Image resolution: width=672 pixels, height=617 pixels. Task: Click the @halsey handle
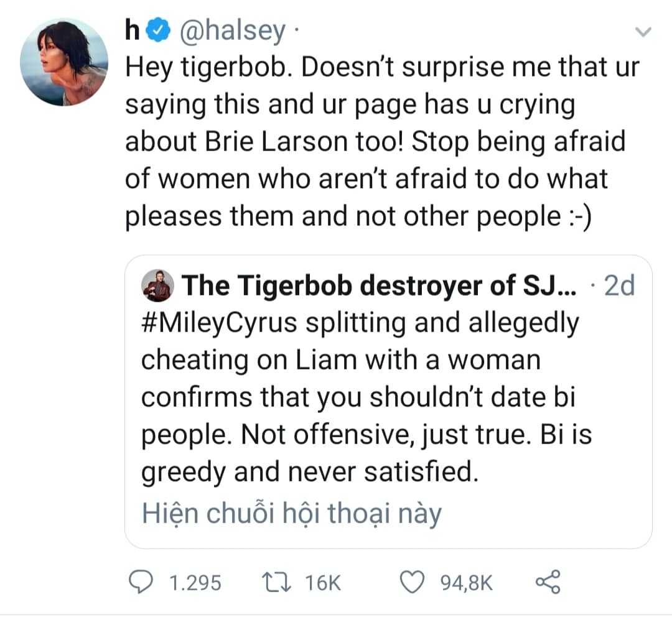232,30
